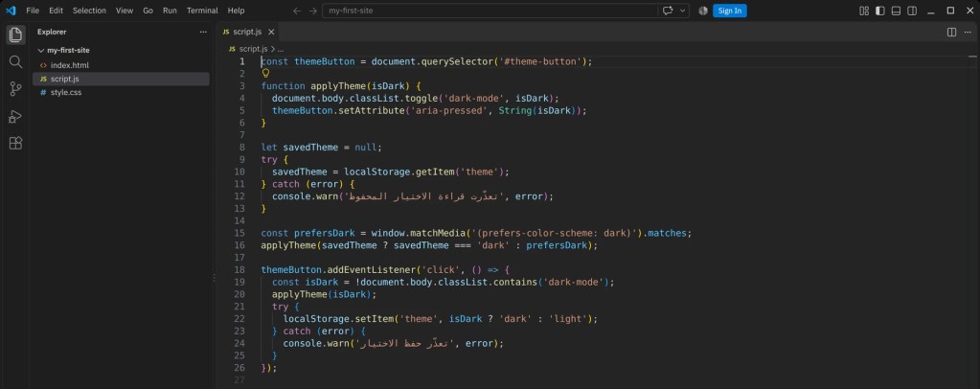Open the Copilot chat icon
Image resolution: width=980 pixels, height=389 pixels.
[668, 11]
